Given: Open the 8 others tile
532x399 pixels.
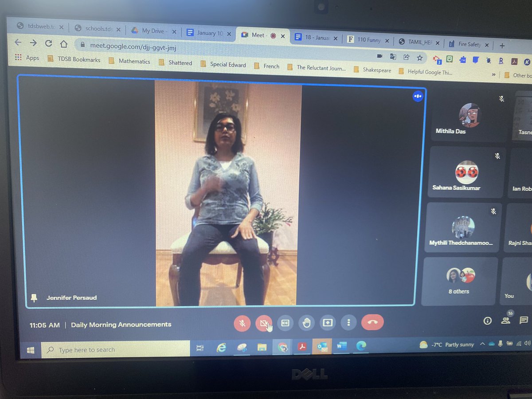Looking at the screenshot, I should 460,282.
